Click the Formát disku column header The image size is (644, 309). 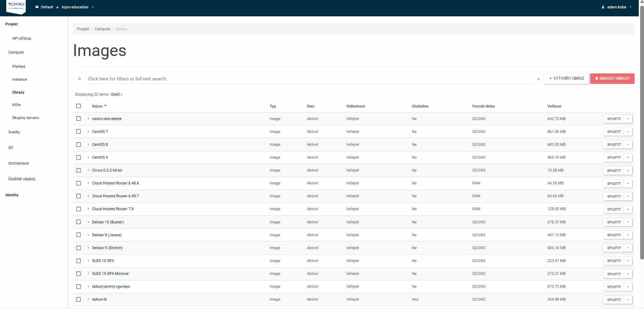[483, 106]
